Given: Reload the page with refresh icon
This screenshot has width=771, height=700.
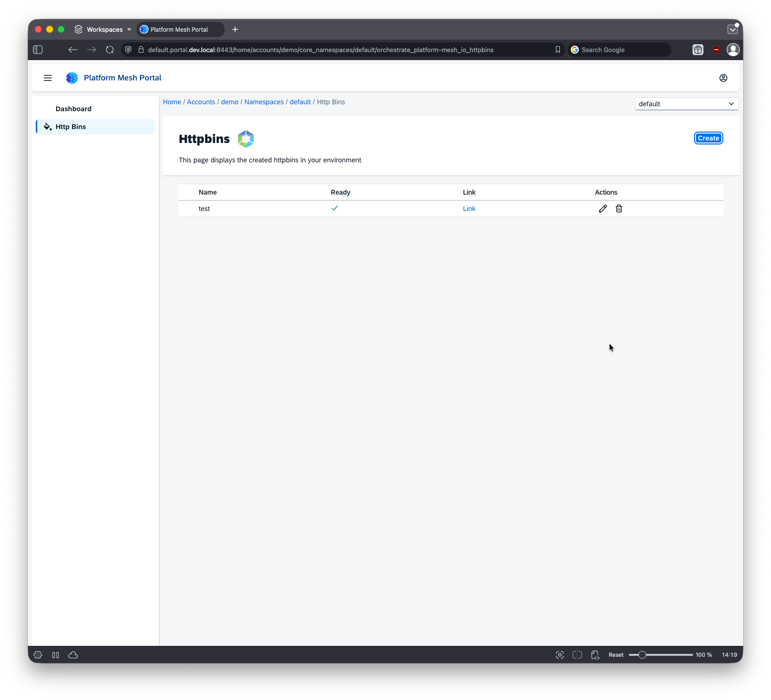Looking at the screenshot, I should (x=110, y=50).
